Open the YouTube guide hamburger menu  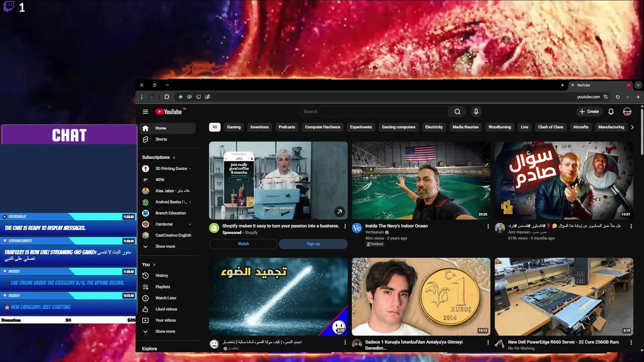click(x=145, y=112)
